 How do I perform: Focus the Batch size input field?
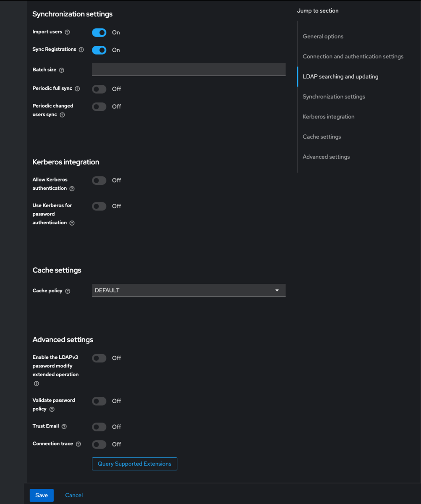[188, 69]
